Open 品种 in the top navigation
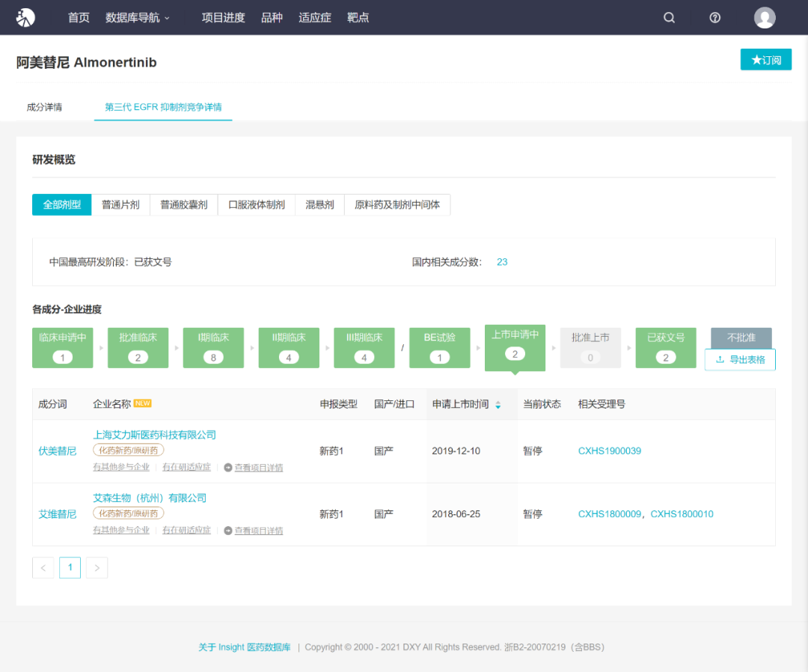Image resolution: width=808 pixels, height=672 pixels. coord(272,17)
